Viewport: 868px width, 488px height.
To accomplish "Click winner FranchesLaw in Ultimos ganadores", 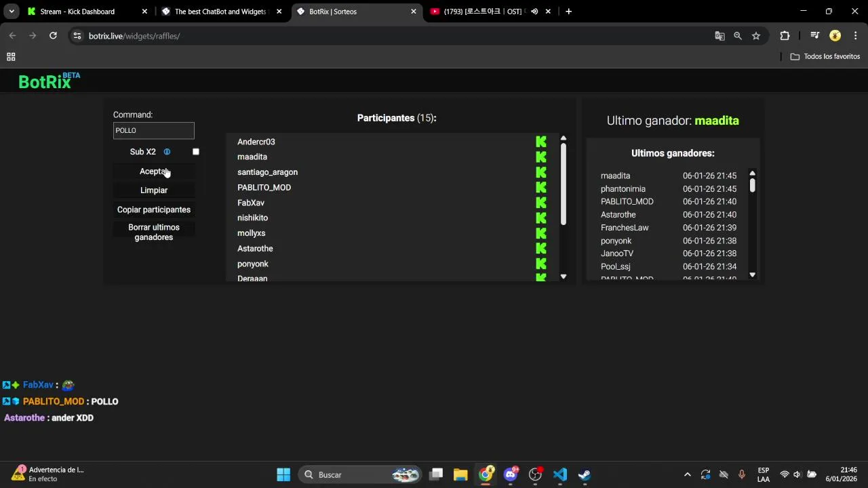I will [625, 228].
